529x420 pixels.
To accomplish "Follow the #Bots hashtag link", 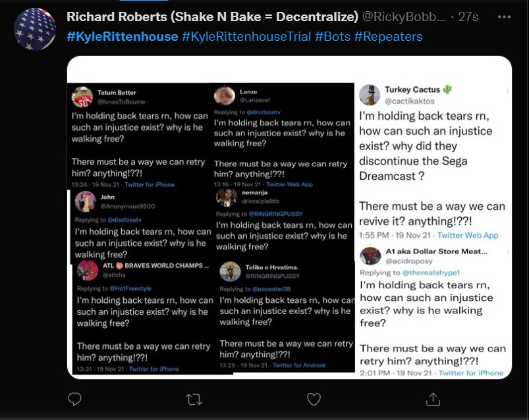I will (x=332, y=36).
